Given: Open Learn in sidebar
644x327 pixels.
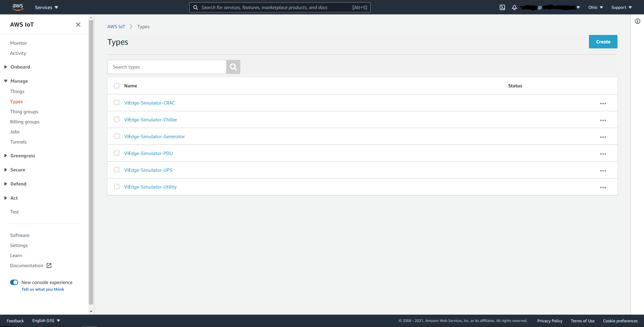Looking at the screenshot, I should pos(16,255).
